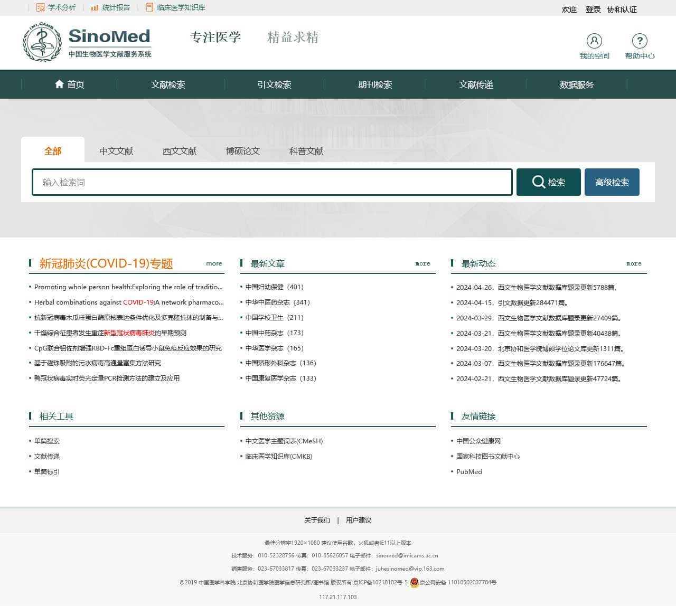
Task: Open the PubMed friendly link
Action: 469,471
